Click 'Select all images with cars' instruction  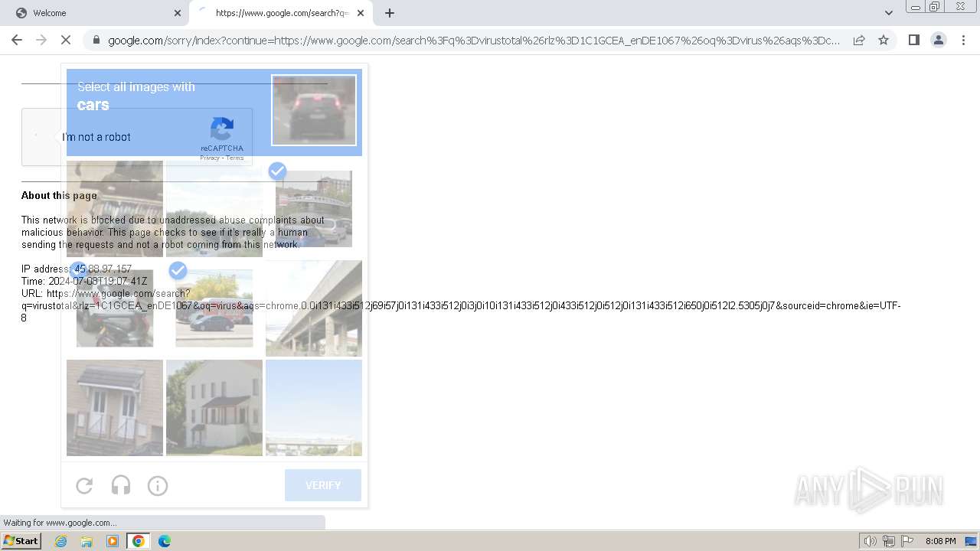click(x=136, y=96)
